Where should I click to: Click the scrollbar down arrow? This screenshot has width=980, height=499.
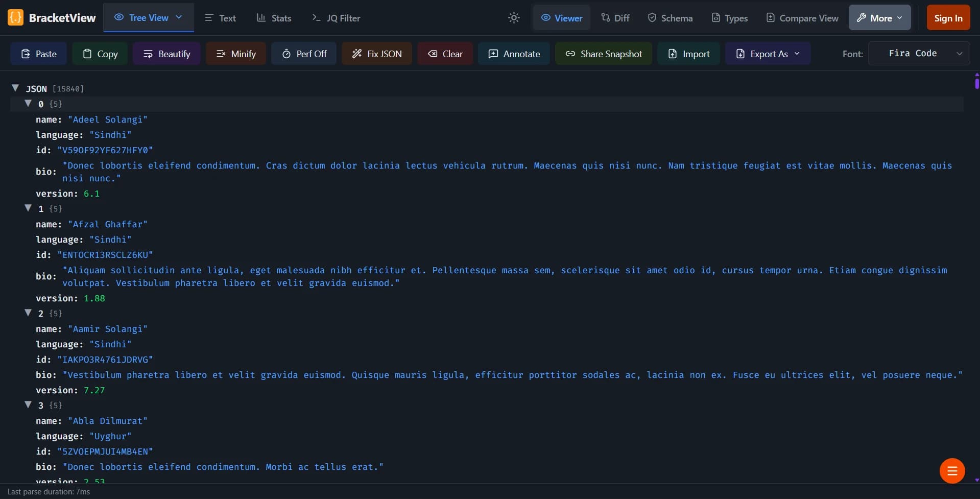pos(976,480)
